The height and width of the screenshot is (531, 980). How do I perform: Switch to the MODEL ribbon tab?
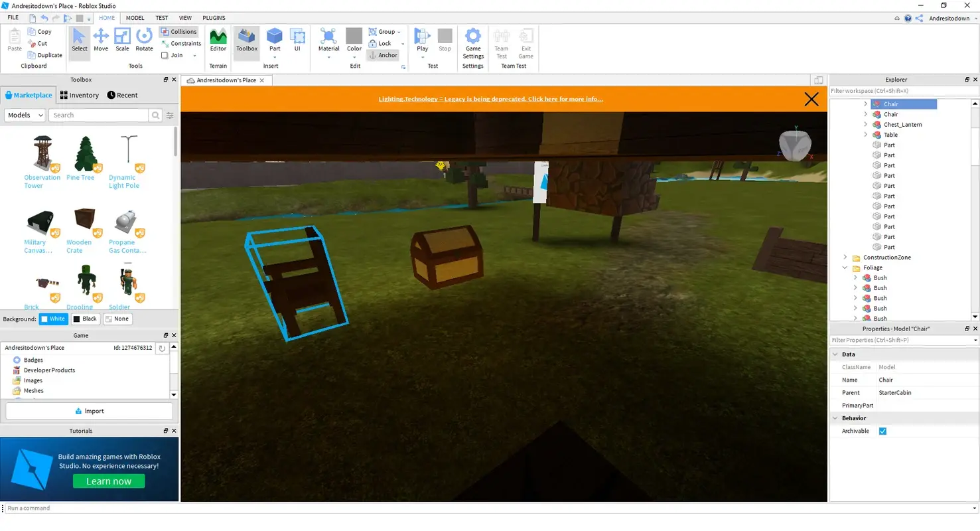point(135,18)
